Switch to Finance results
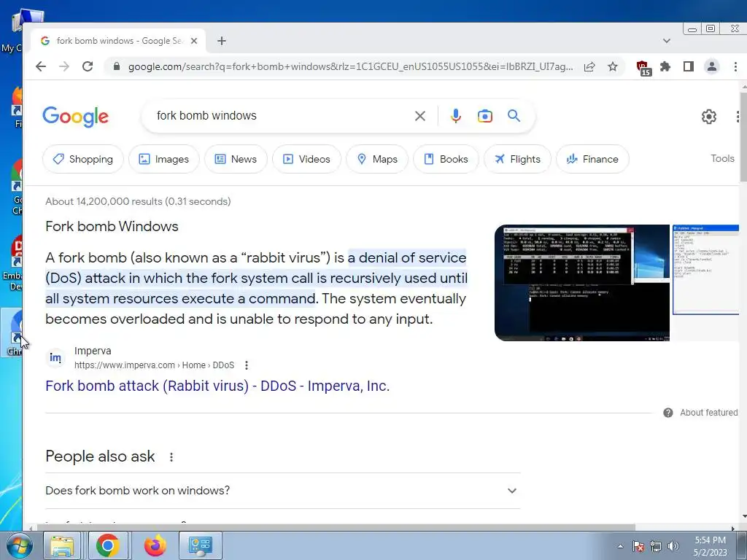Image resolution: width=747 pixels, height=560 pixels. 592,159
